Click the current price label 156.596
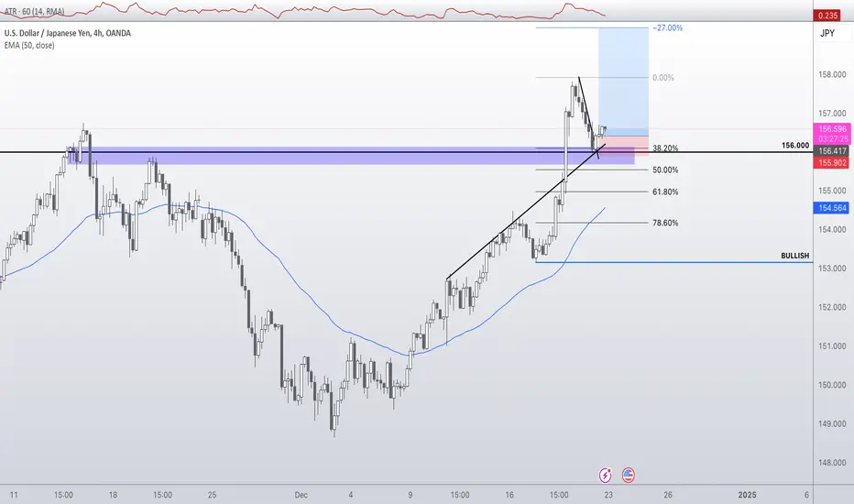Viewport: 854px width, 504px height. coord(832,129)
